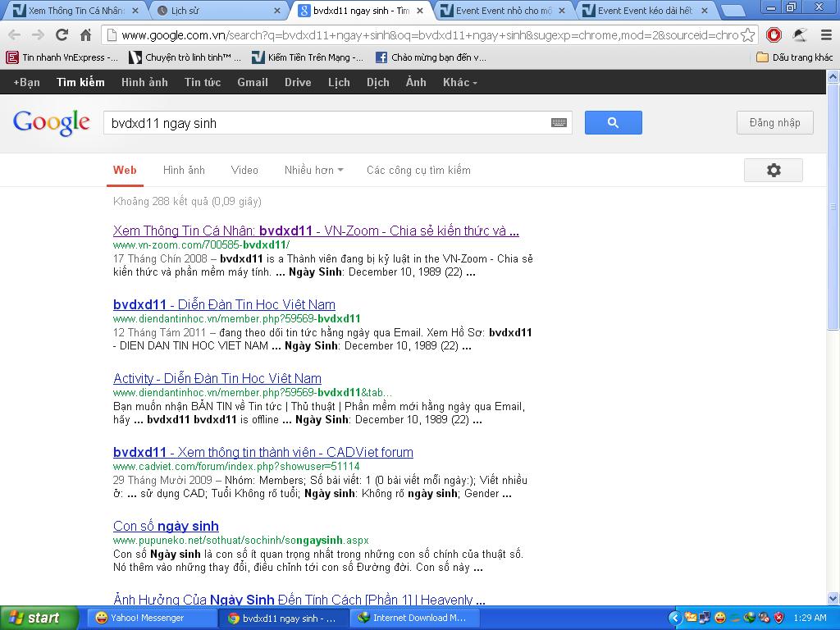Viewport: 840px width, 630px height.
Task: Open the Chrome menu with three bars
Action: (827, 35)
